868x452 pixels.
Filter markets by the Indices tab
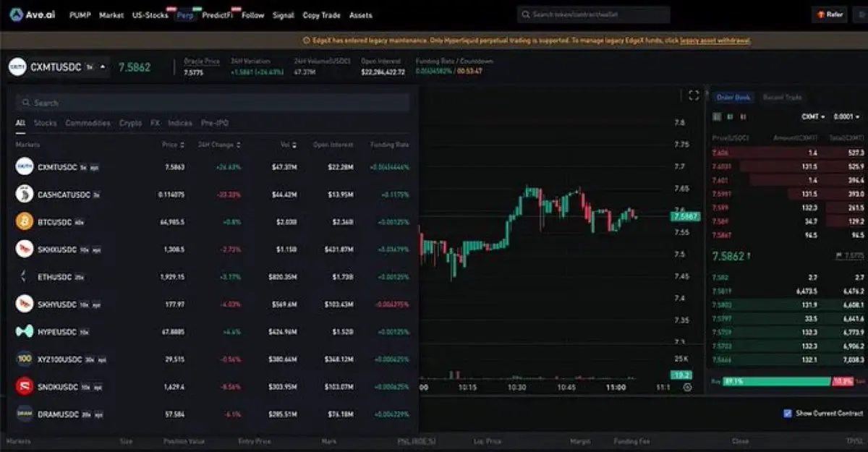(x=180, y=123)
